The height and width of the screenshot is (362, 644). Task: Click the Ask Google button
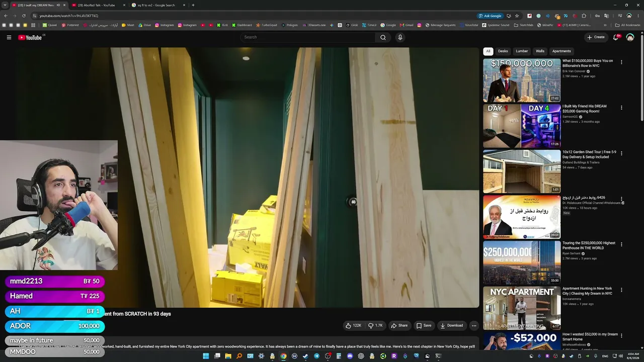click(490, 16)
